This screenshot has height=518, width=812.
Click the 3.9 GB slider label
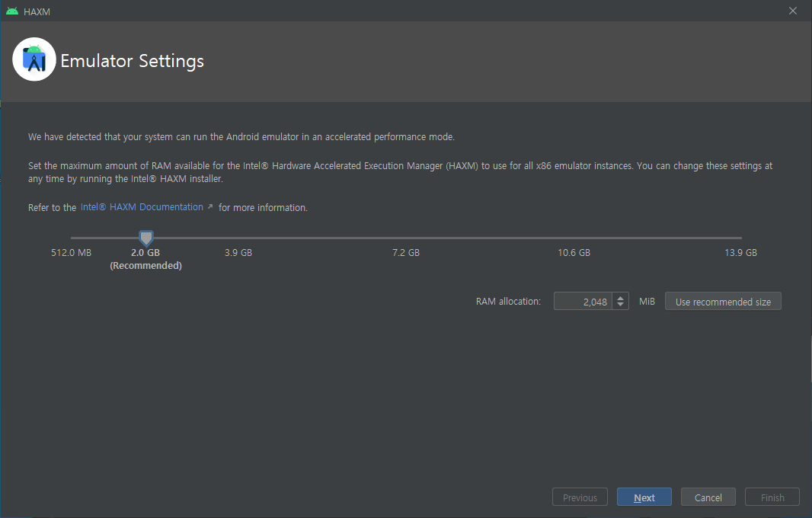pos(238,253)
